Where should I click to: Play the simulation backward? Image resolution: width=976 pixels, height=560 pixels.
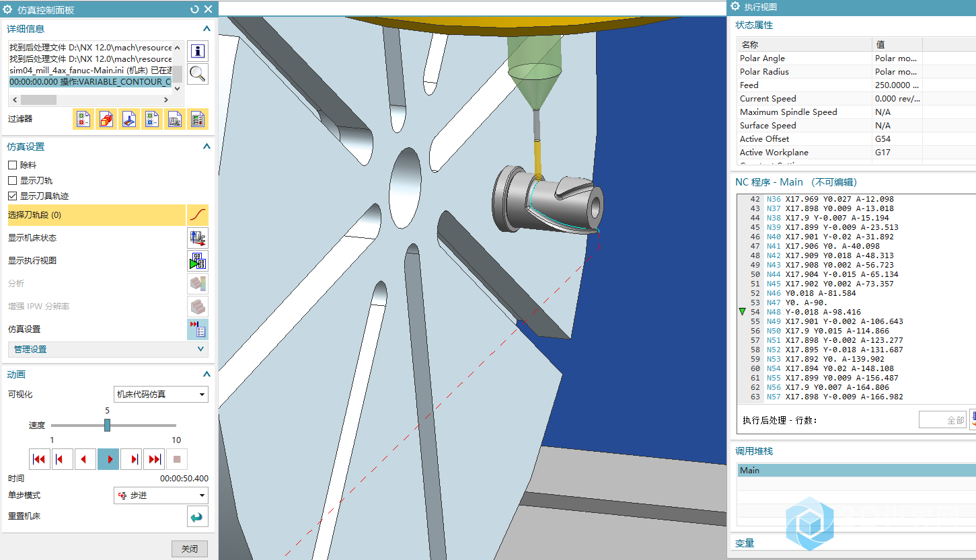(x=85, y=459)
